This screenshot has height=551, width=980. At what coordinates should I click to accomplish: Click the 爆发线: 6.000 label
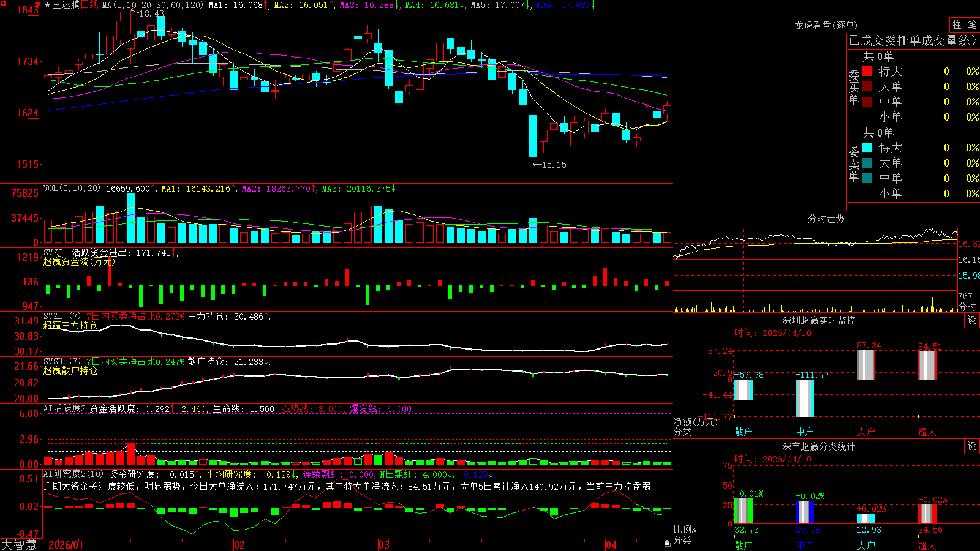pyautogui.click(x=381, y=408)
